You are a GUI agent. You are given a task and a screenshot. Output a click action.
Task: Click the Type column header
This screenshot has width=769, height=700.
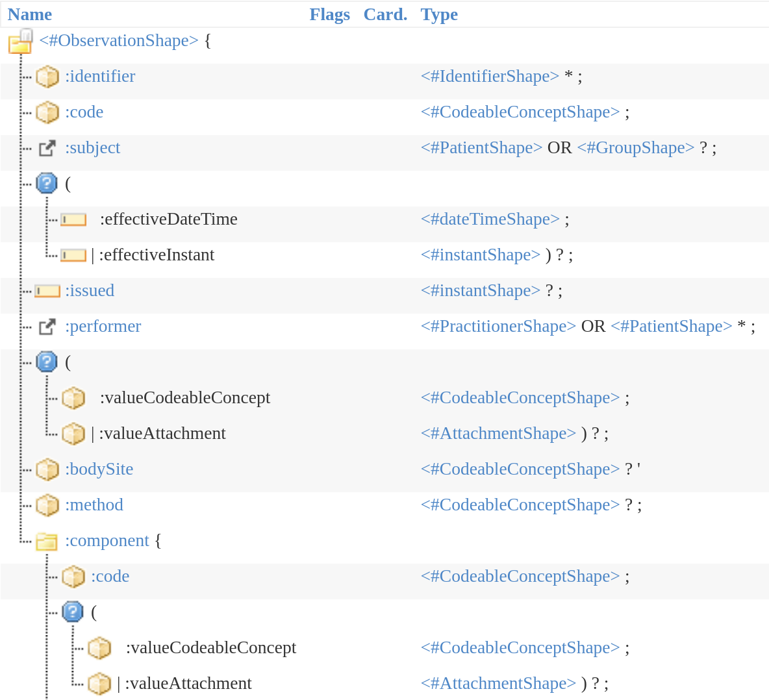tap(439, 14)
